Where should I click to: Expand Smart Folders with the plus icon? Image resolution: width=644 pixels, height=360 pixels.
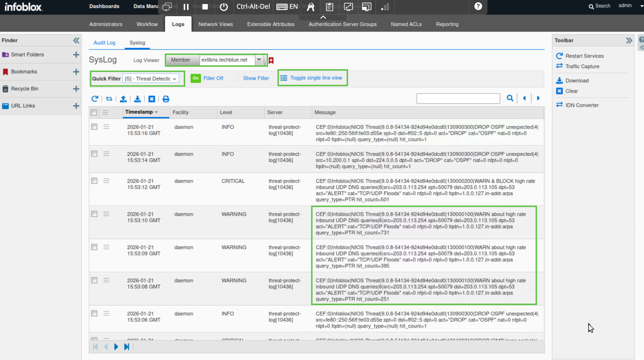click(x=76, y=54)
